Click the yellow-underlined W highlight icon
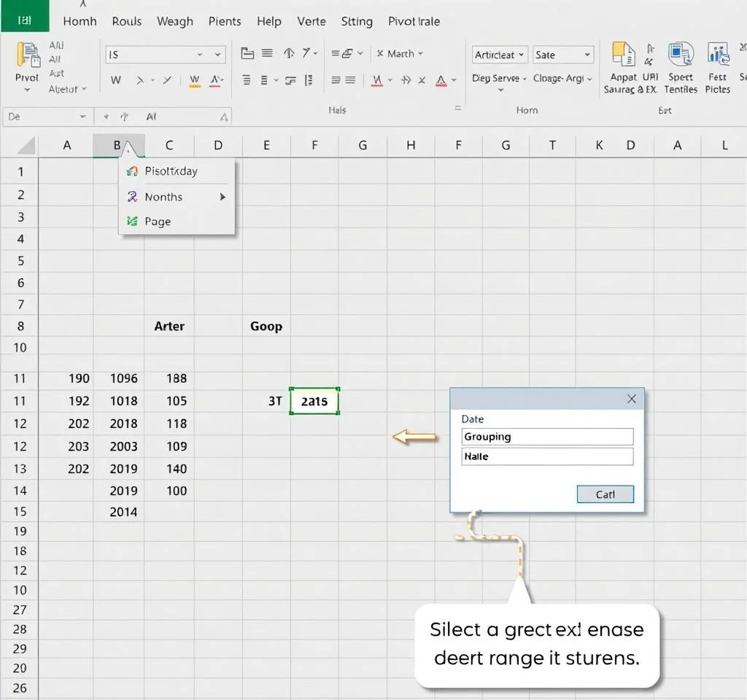The image size is (747, 700). [194, 80]
